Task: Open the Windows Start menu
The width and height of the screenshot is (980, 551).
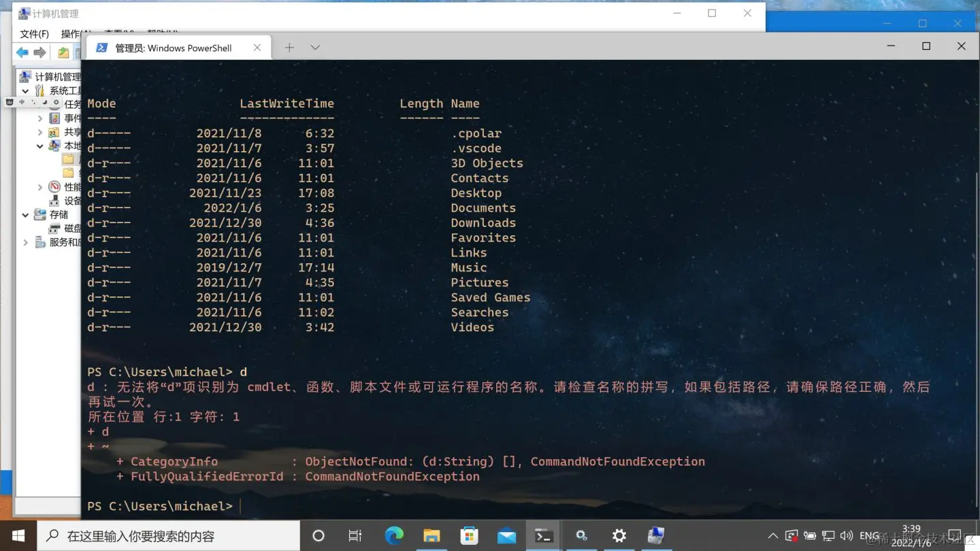Action: pyautogui.click(x=18, y=536)
